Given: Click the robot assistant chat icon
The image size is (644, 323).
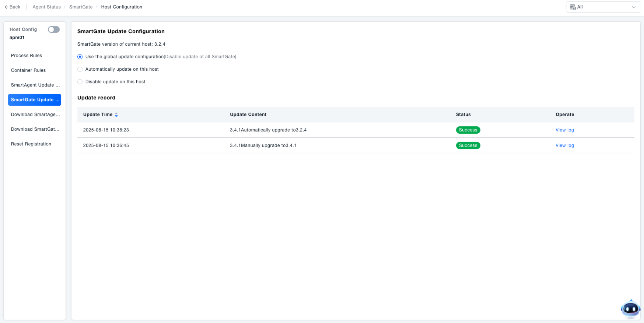Looking at the screenshot, I should [x=630, y=309].
